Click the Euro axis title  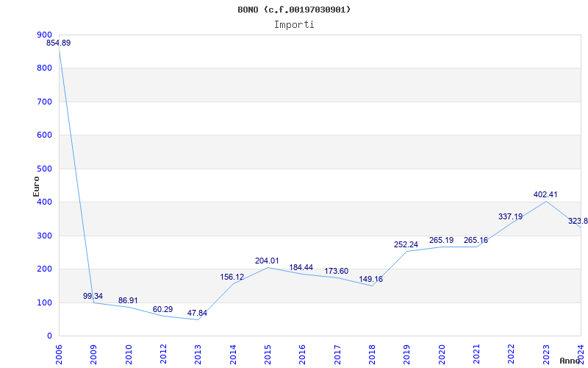click(36, 186)
